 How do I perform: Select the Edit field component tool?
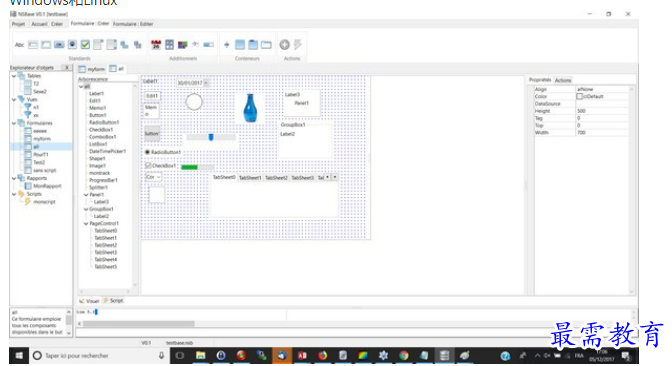pos(33,45)
